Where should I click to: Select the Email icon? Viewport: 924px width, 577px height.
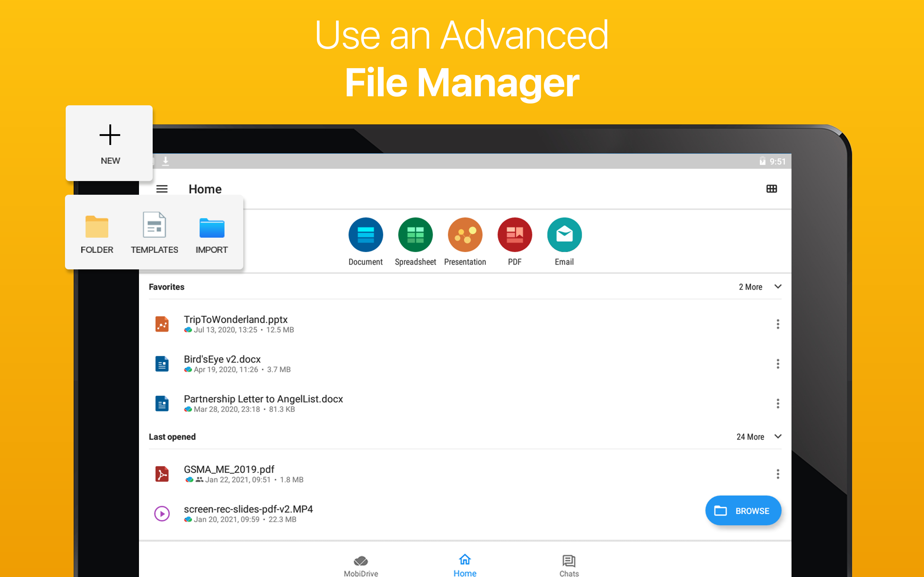click(x=564, y=235)
